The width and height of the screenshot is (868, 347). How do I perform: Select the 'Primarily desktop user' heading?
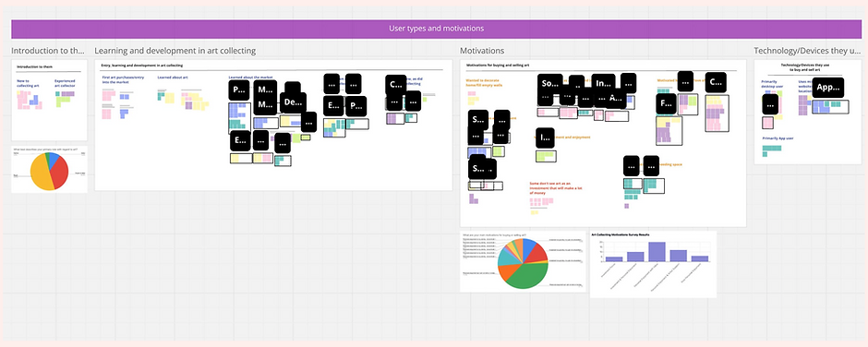click(x=773, y=84)
